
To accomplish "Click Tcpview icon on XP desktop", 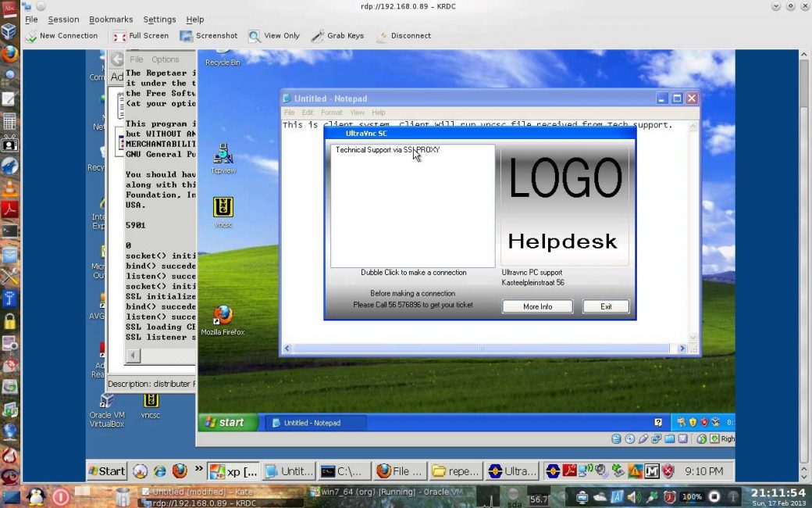I will 223,158.
